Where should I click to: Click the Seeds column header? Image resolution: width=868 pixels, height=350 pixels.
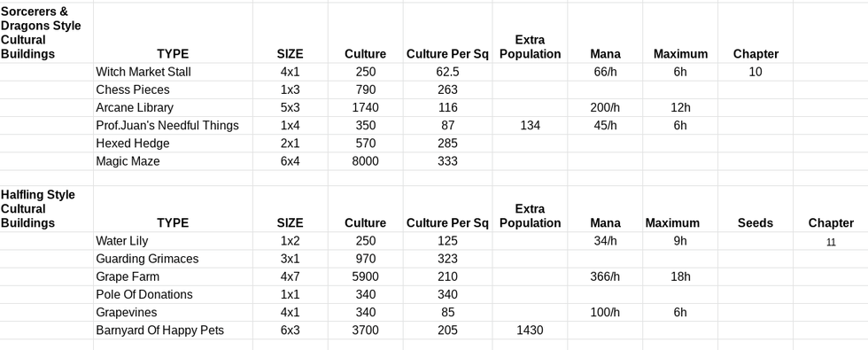(x=755, y=223)
